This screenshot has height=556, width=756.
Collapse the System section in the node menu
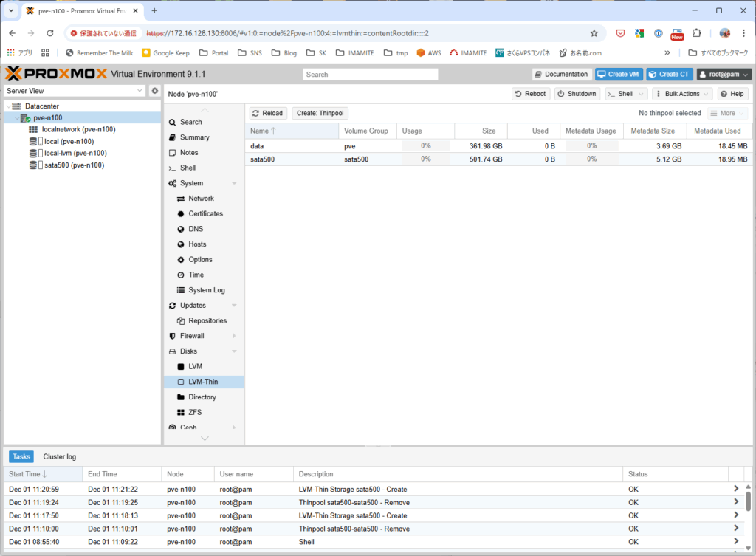(234, 183)
